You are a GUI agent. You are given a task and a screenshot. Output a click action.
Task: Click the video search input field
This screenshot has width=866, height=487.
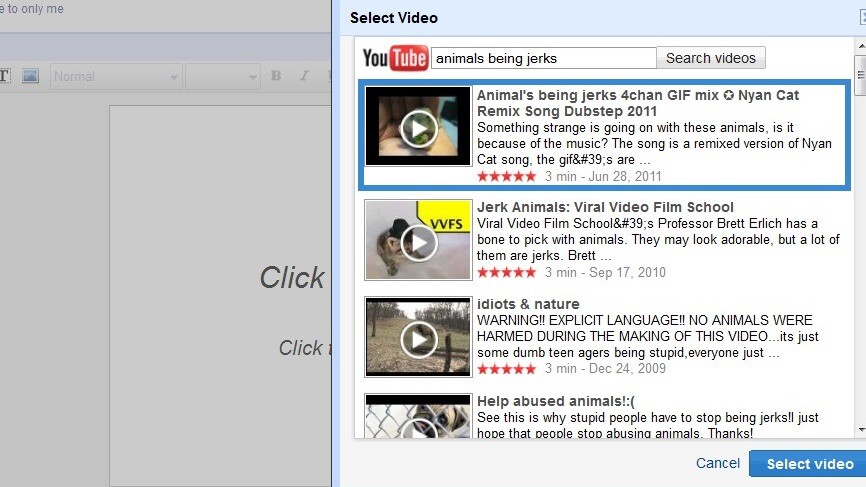click(x=543, y=58)
